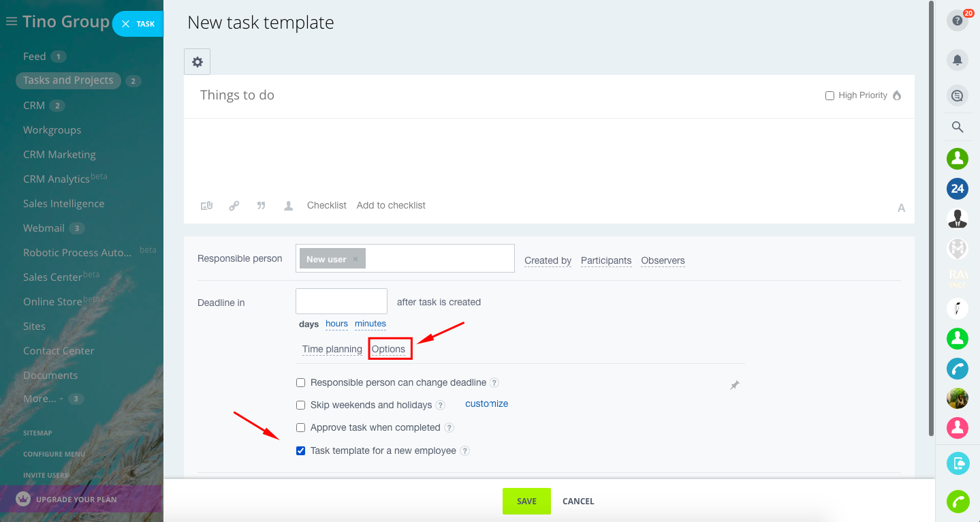This screenshot has width=980, height=522.
Task: Click the green SAVE button
Action: [526, 501]
